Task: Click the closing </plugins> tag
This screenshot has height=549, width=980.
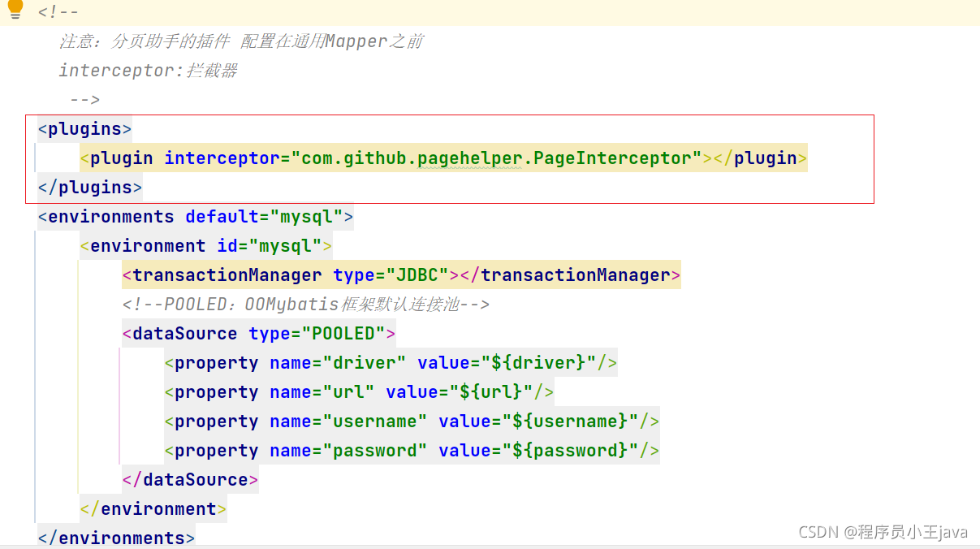Action: click(89, 187)
